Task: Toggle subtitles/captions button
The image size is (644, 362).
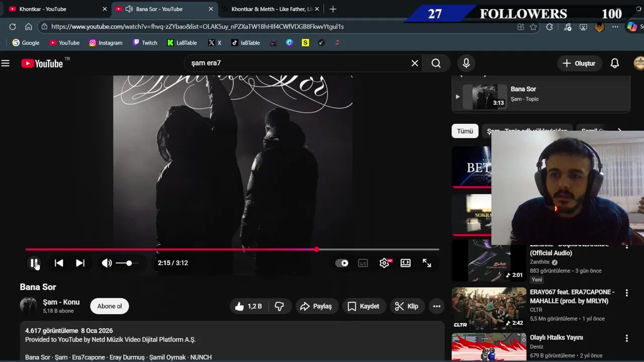Action: coord(363,263)
